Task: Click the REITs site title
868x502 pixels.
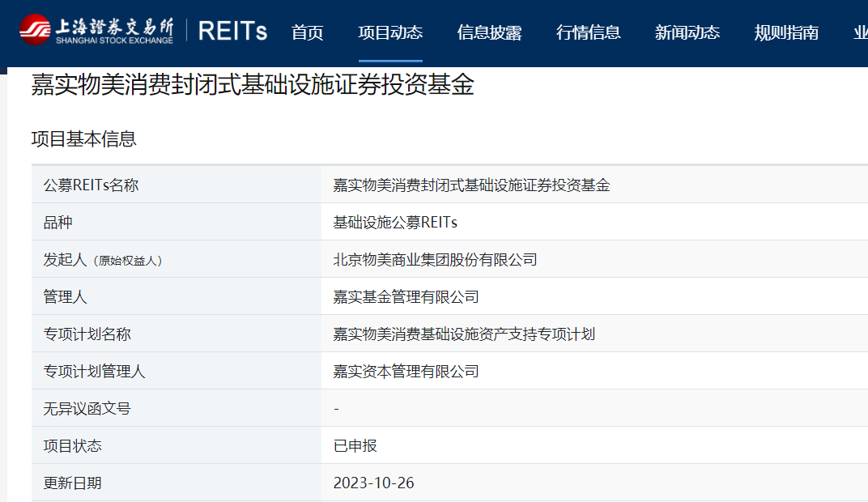Action: click(232, 31)
